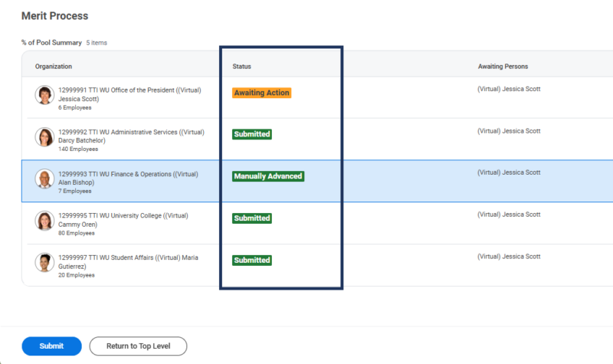
Task: Click the 5 items count
Action: [x=97, y=43]
